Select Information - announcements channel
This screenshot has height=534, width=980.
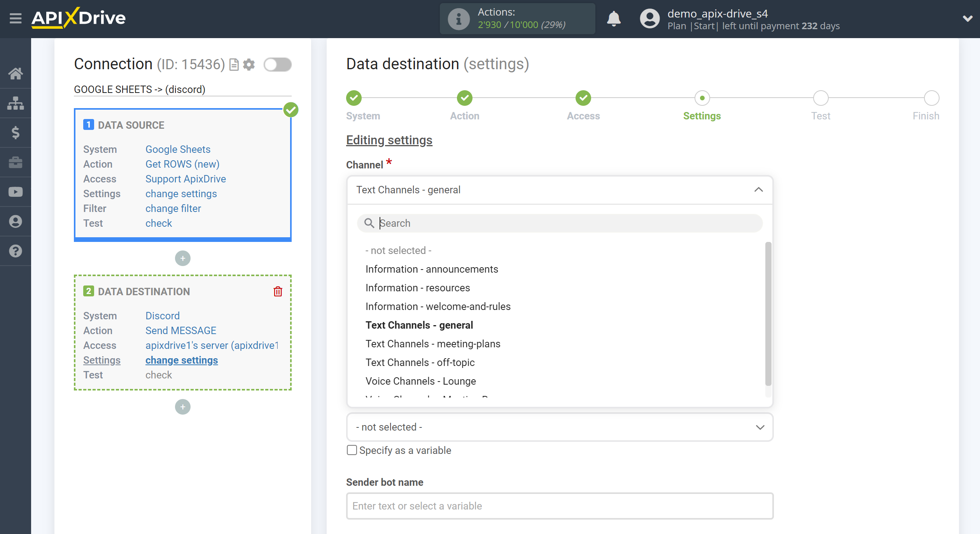[x=432, y=269]
